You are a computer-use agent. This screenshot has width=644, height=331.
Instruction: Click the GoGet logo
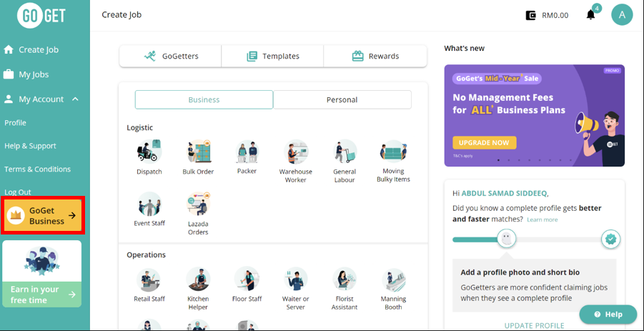41,16
